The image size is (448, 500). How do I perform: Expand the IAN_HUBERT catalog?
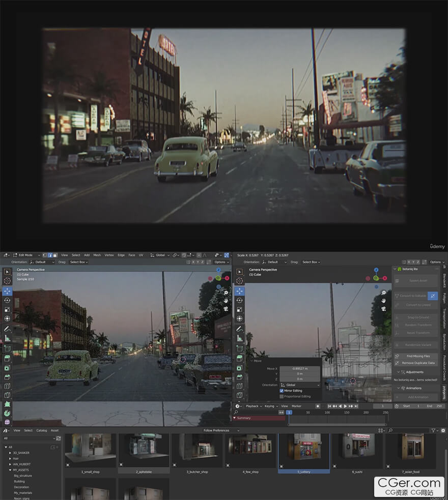pyautogui.click(x=10, y=464)
